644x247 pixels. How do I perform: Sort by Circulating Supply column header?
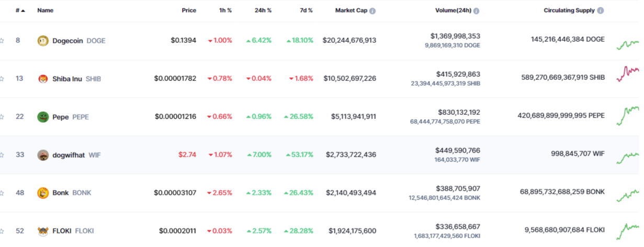tap(569, 10)
